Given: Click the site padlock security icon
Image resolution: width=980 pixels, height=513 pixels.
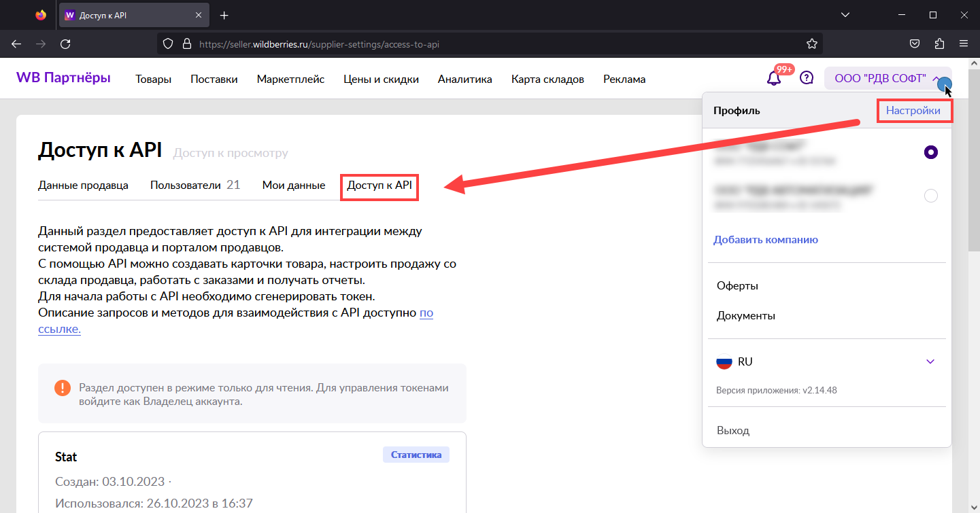Looking at the screenshot, I should point(187,44).
